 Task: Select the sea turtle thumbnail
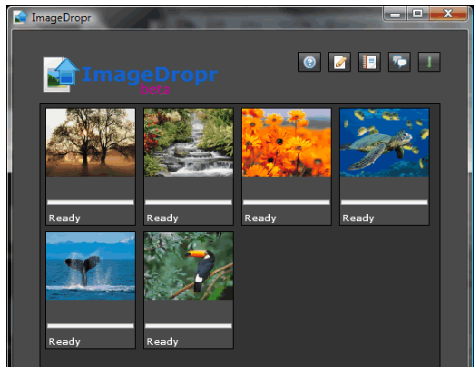click(x=384, y=143)
